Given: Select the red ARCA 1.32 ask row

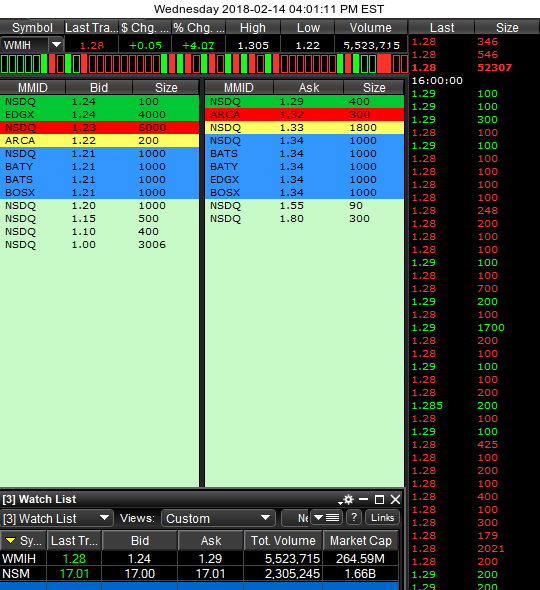Looking at the screenshot, I should [304, 114].
